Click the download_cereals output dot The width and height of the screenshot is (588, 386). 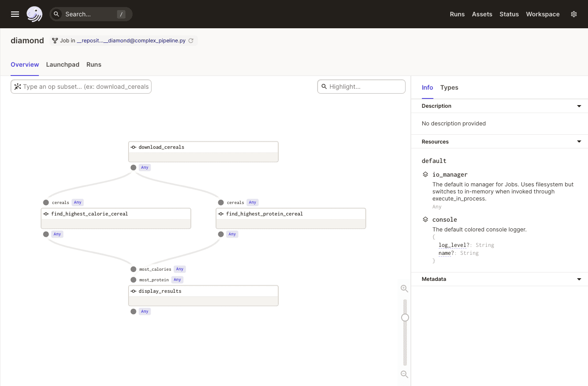pos(133,167)
